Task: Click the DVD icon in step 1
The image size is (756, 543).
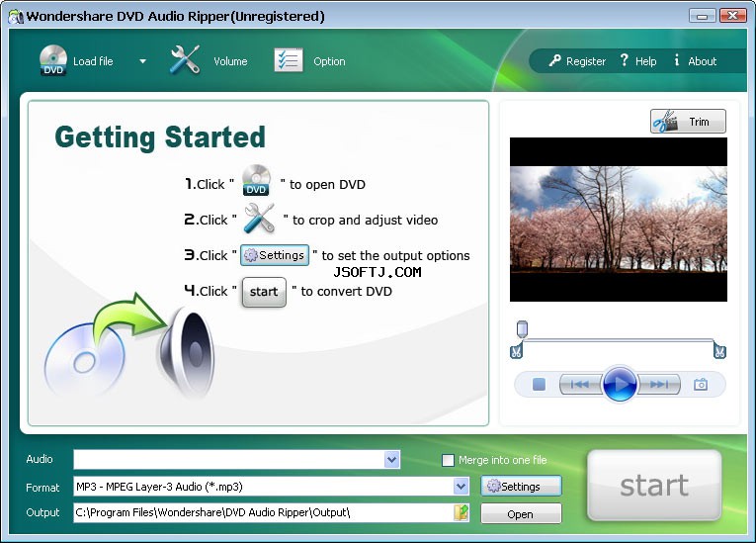Action: pyautogui.click(x=256, y=180)
